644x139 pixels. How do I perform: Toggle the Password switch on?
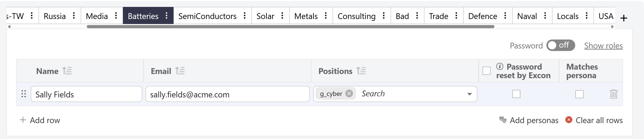[x=561, y=45]
